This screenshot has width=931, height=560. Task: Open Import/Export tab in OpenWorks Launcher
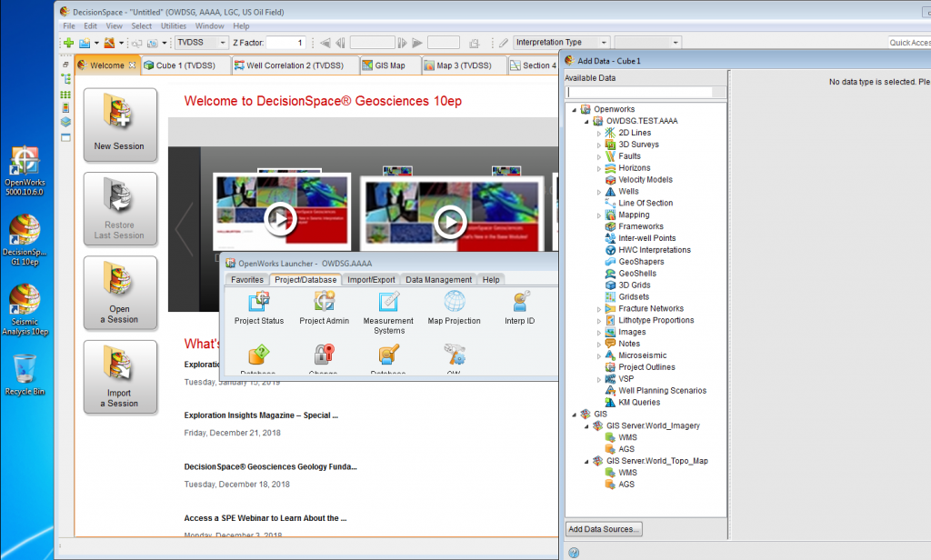[x=371, y=280]
